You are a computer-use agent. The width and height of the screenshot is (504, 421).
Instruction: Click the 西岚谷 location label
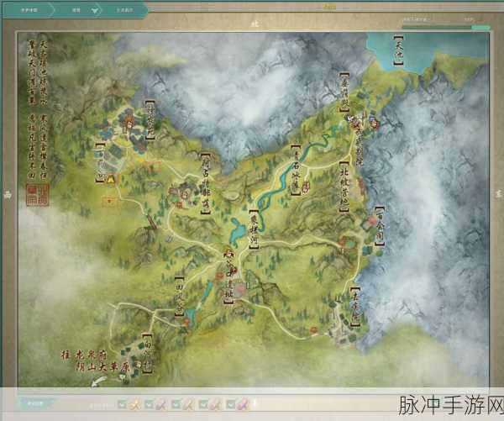tap(179, 296)
